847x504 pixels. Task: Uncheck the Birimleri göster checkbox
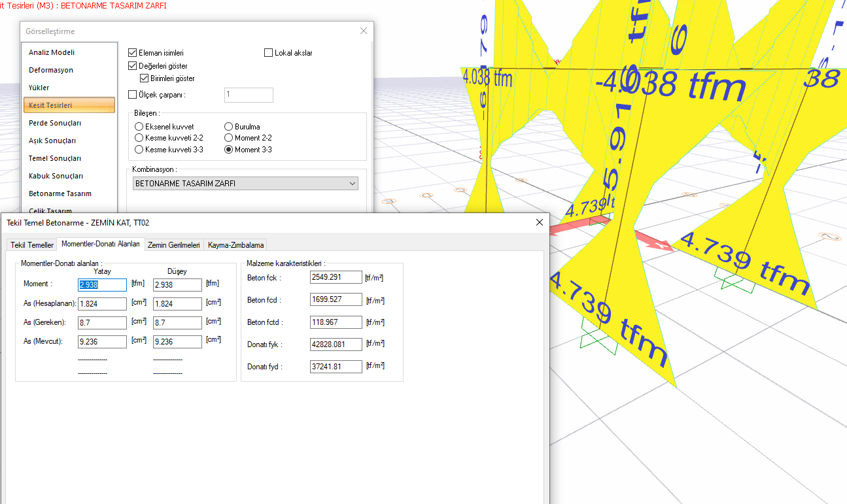(x=145, y=78)
